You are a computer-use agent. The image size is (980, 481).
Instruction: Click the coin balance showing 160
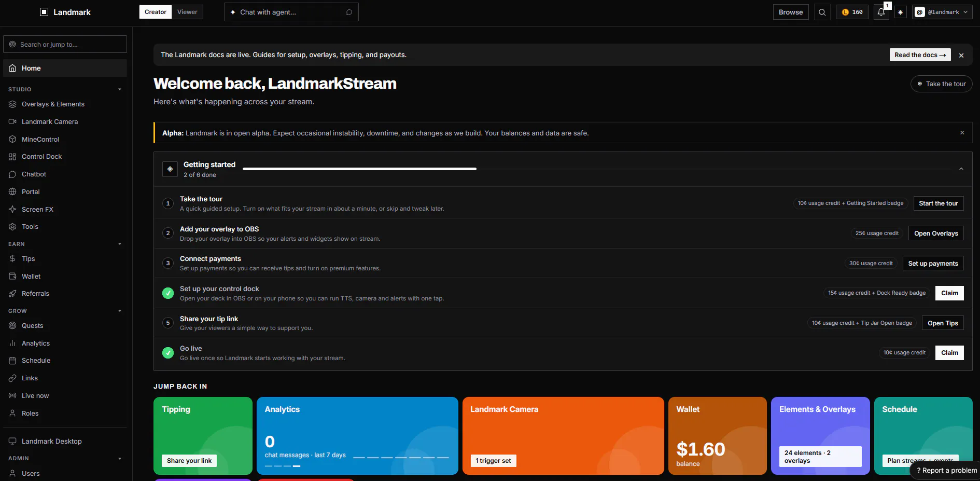click(852, 12)
